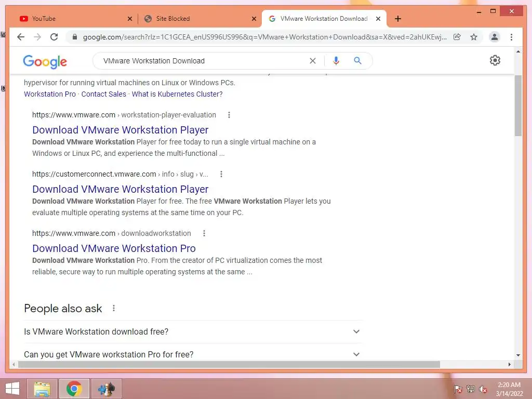This screenshot has height=399, width=532.
Task: Click the vertical scrollbar up arrow
Action: tap(518, 51)
